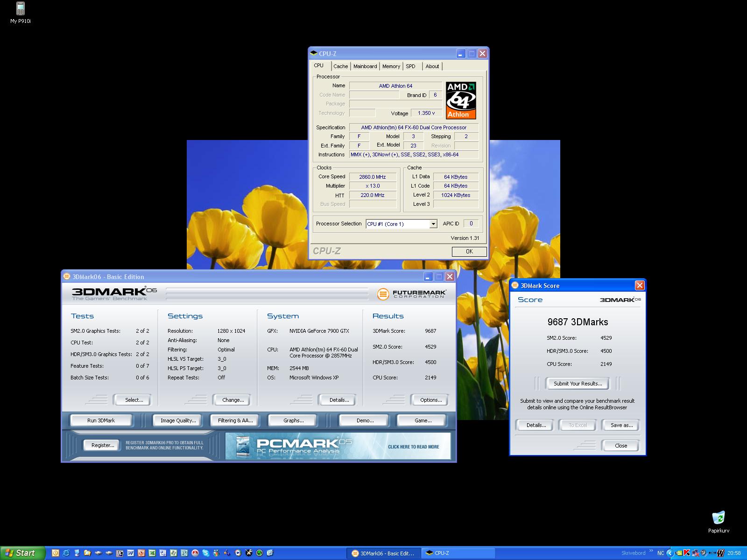
Task: Open MSN Messenger quick launch icon
Action: point(216,553)
